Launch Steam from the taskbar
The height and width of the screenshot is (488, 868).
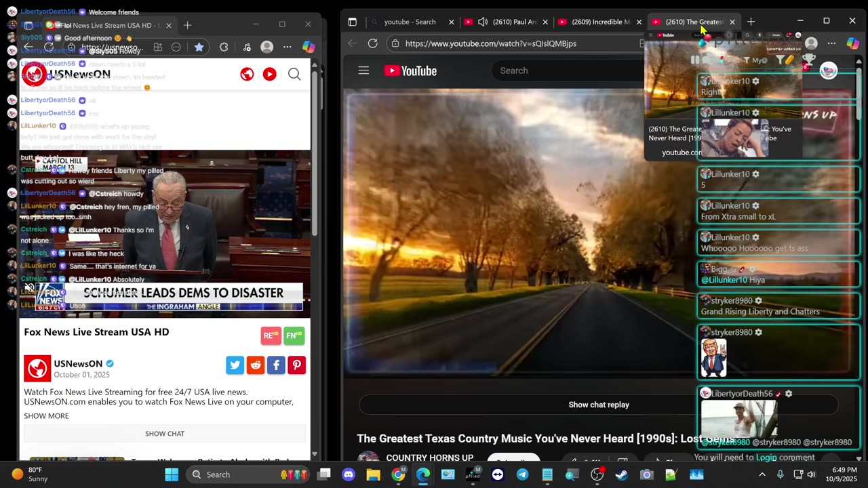point(622,474)
